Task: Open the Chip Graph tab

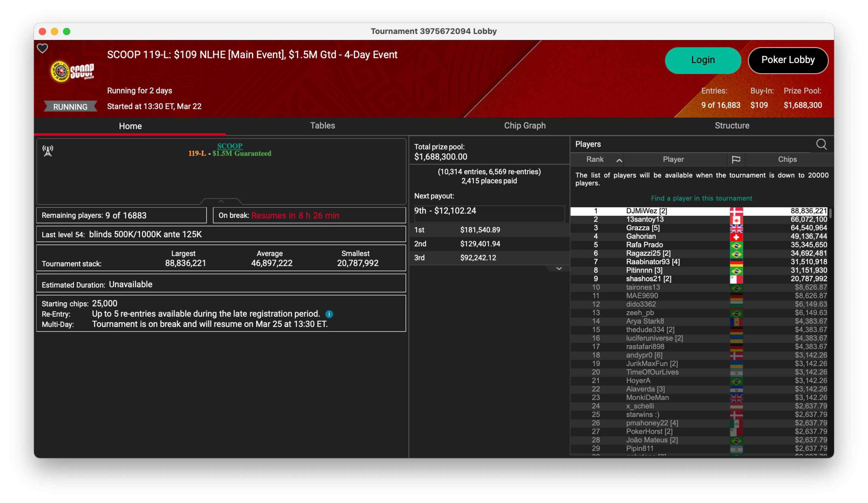Action: coord(525,125)
